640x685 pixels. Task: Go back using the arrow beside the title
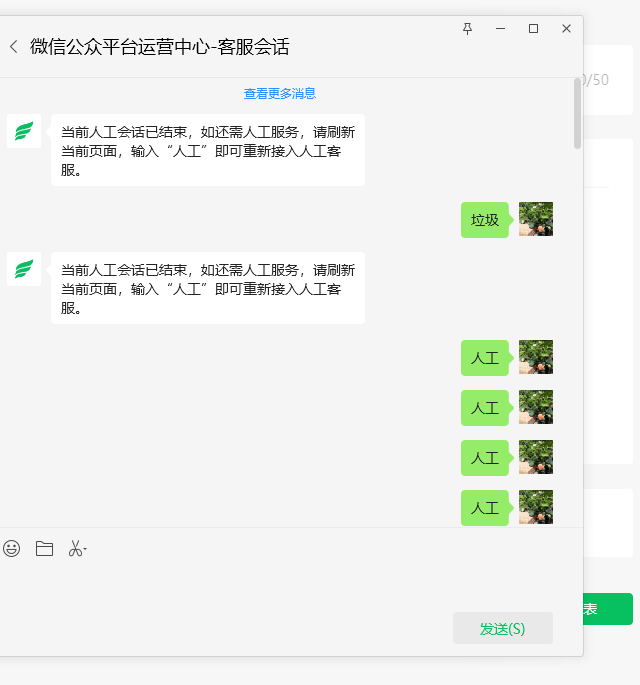point(14,47)
